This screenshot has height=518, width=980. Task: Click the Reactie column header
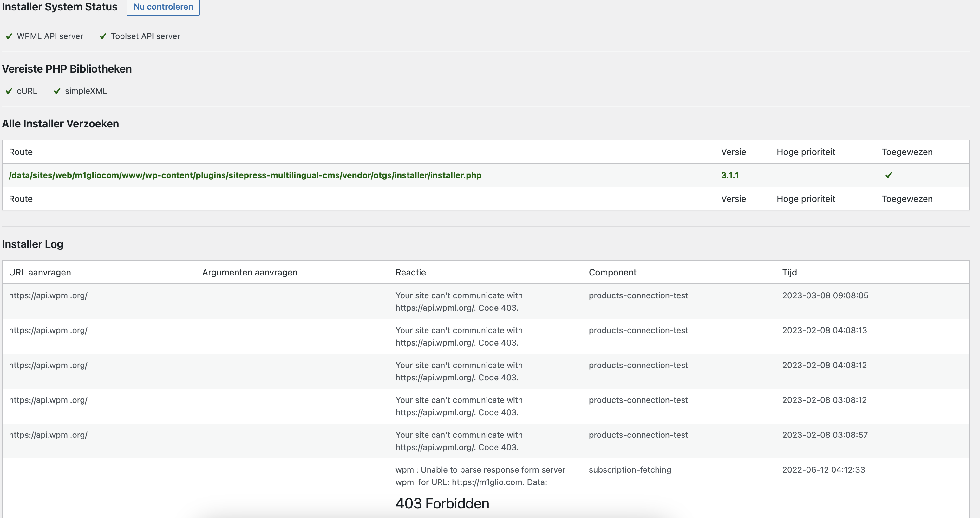coord(410,272)
